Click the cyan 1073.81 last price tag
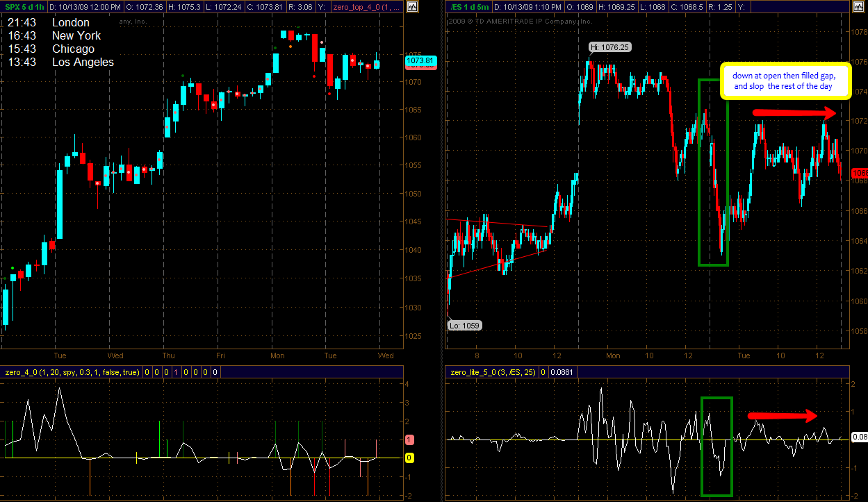 (419, 60)
